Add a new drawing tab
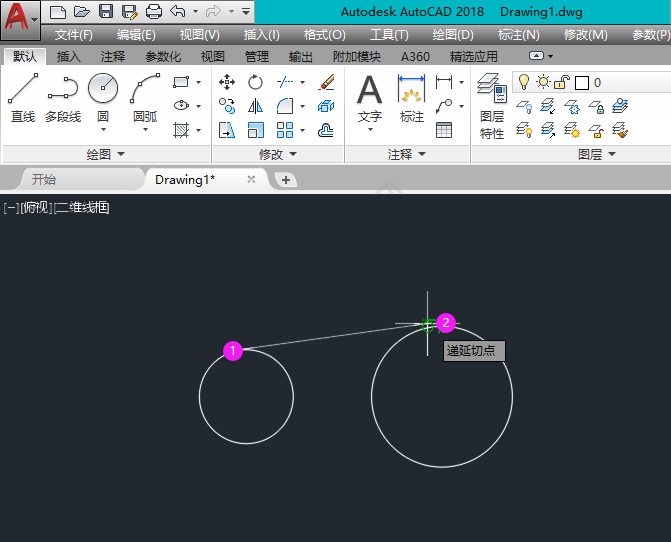 click(285, 180)
